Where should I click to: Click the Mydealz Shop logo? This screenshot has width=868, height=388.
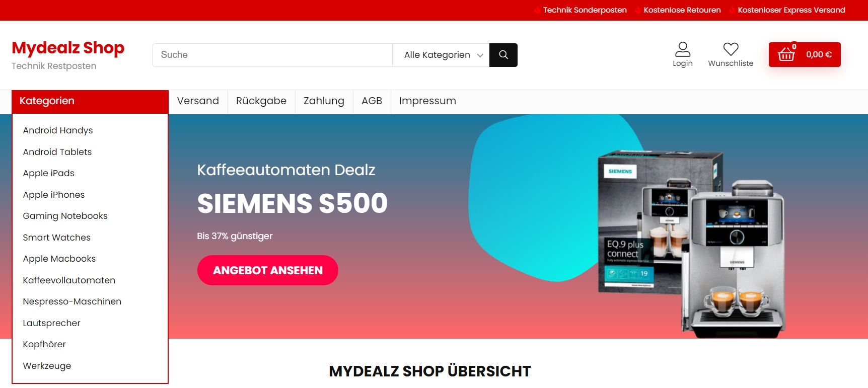click(68, 48)
